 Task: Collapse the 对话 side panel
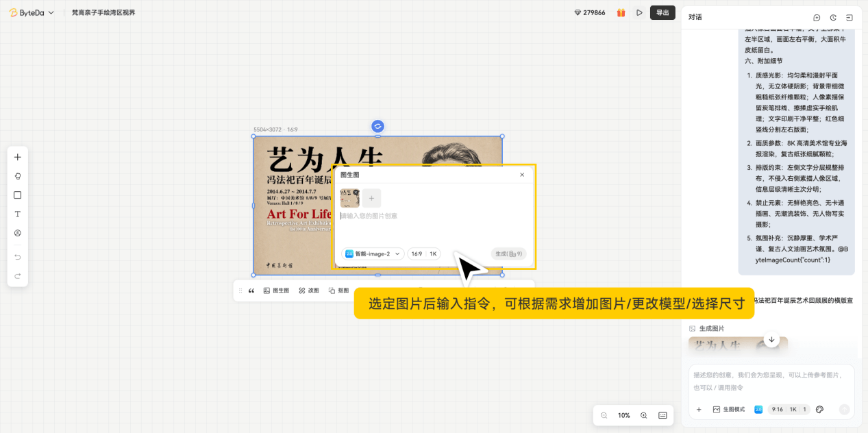pyautogui.click(x=850, y=17)
